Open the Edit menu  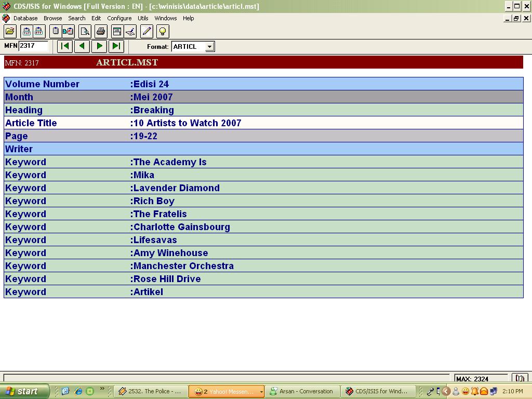click(96, 18)
